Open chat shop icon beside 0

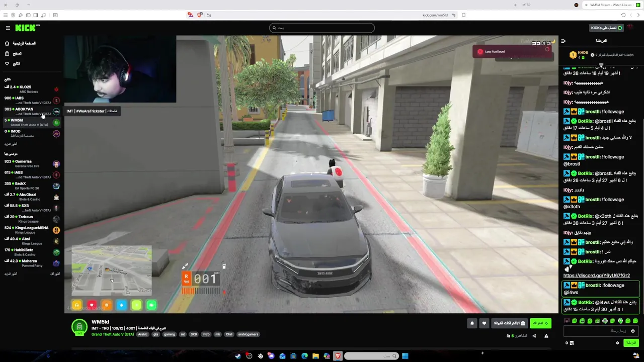point(572,343)
